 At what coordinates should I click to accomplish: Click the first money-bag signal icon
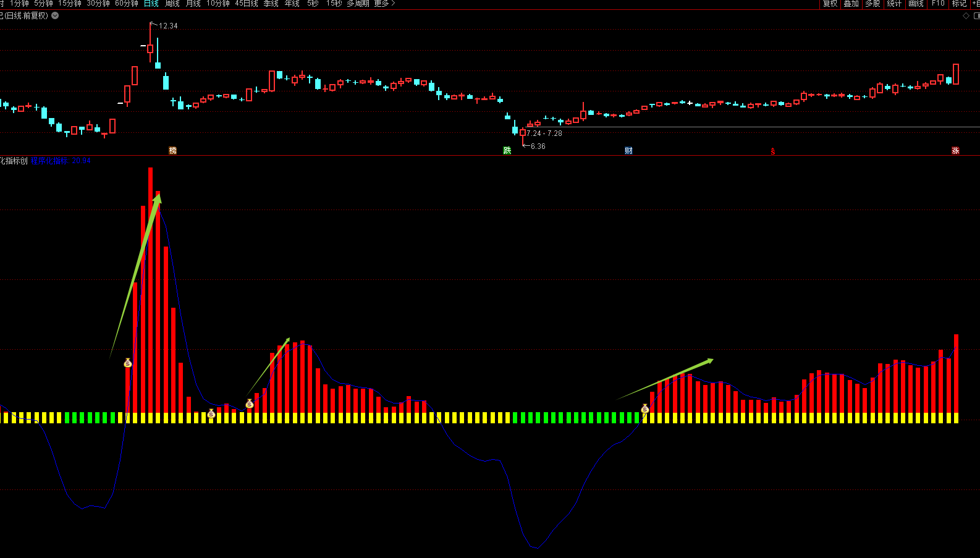point(128,363)
